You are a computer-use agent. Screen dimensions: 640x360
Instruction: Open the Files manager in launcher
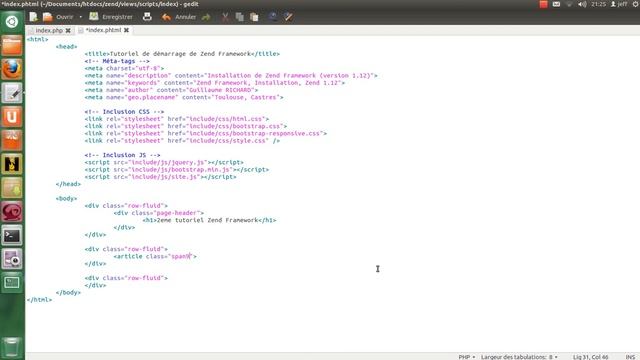coord(12,45)
